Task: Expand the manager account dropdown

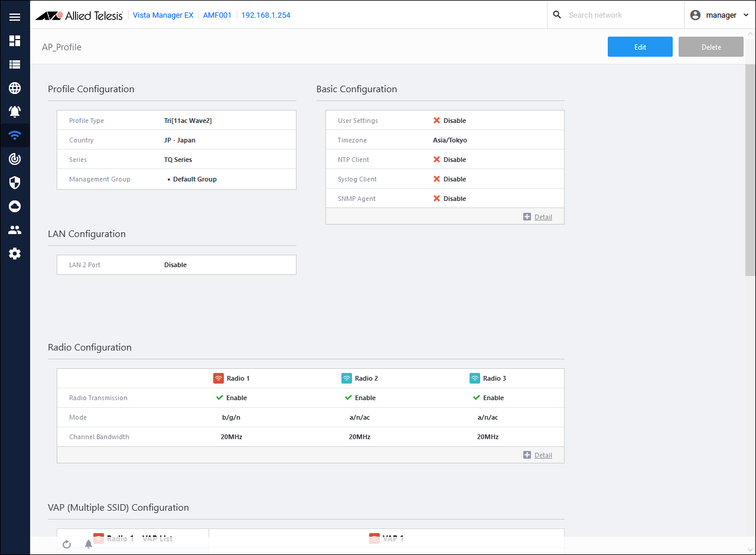Action: 720,15
